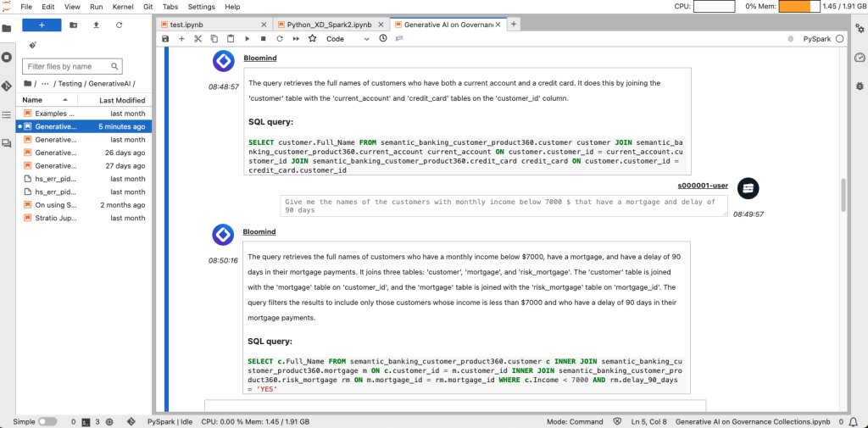Restart kernel and run all cells
The image size is (868, 428).
(296, 39)
